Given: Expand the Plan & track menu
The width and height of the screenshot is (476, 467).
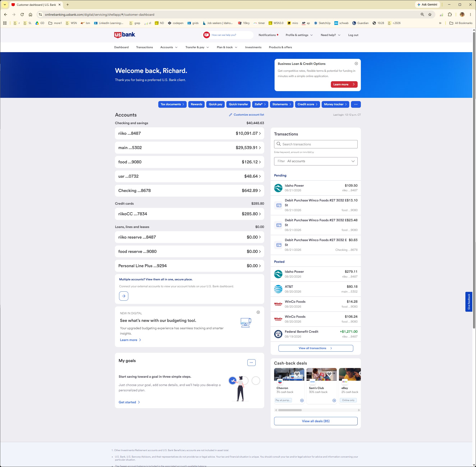Looking at the screenshot, I should [227, 47].
